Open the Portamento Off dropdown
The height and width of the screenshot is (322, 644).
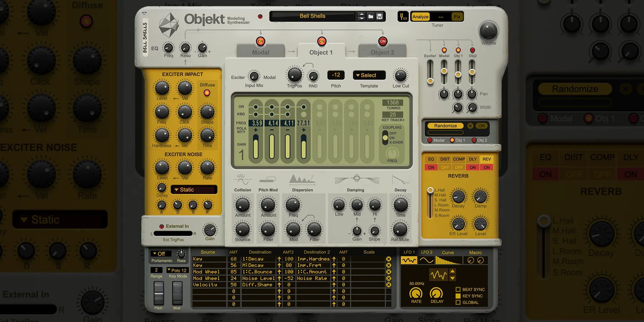[160, 254]
